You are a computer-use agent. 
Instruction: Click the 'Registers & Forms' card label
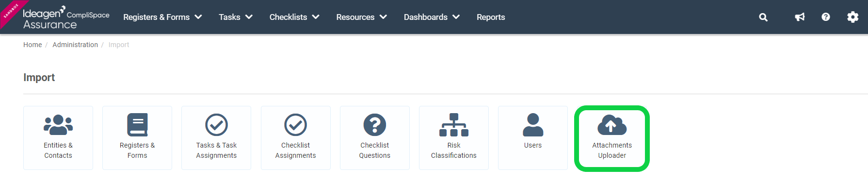coord(137,151)
